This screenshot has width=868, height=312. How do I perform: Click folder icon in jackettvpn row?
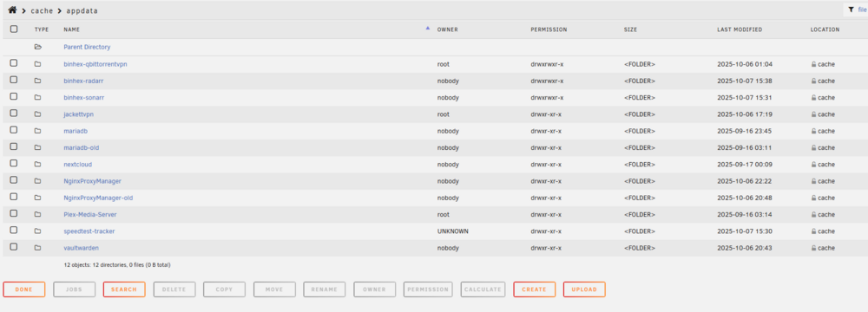point(37,114)
